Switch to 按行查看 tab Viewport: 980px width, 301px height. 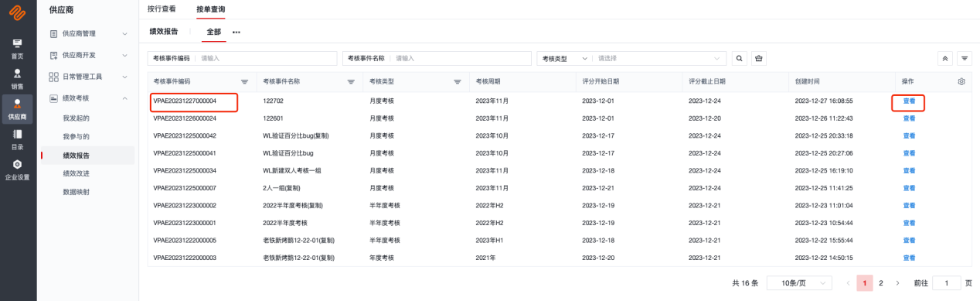click(162, 9)
